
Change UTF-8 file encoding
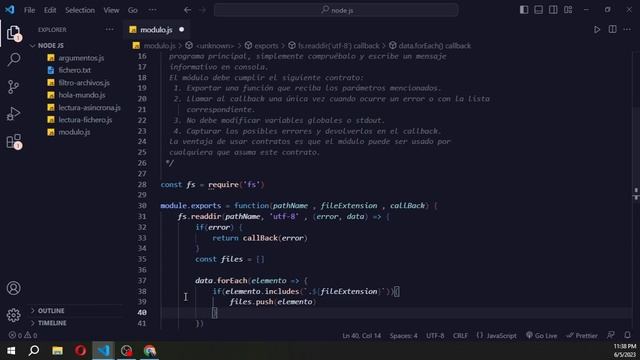click(x=435, y=336)
